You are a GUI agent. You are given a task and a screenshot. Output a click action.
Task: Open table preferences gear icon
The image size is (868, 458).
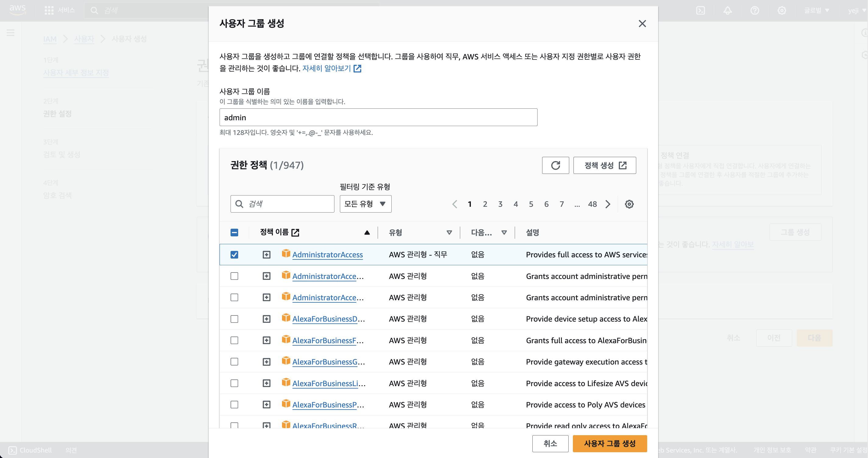click(x=629, y=204)
